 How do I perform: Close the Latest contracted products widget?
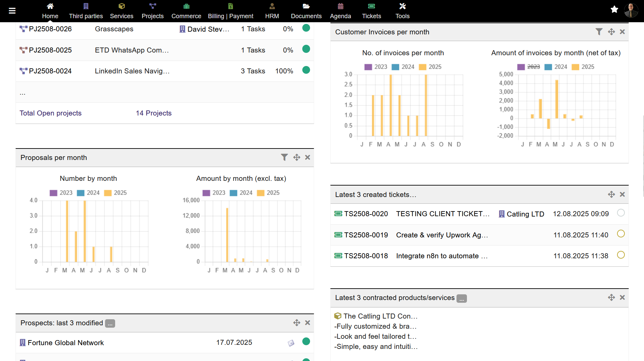pyautogui.click(x=622, y=297)
